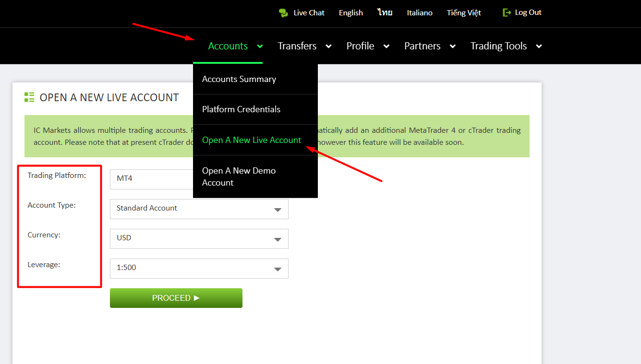641x364 pixels.
Task: Click the arrow of the Account Type dropdown
Action: point(278,210)
